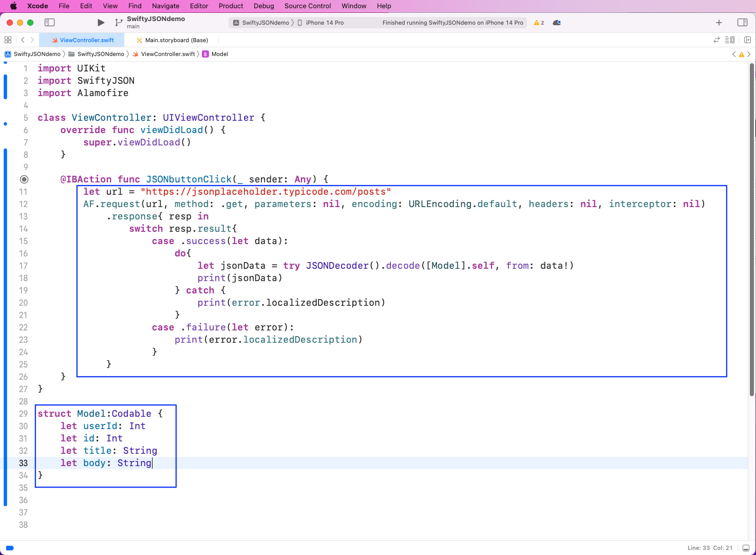Toggle the debug area button at bottom right

pos(746,548)
